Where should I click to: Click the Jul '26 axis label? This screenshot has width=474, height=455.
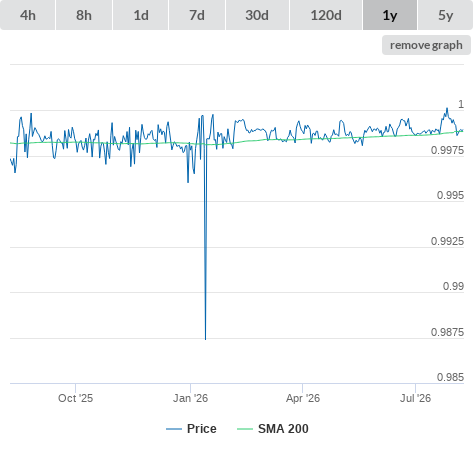[415, 398]
